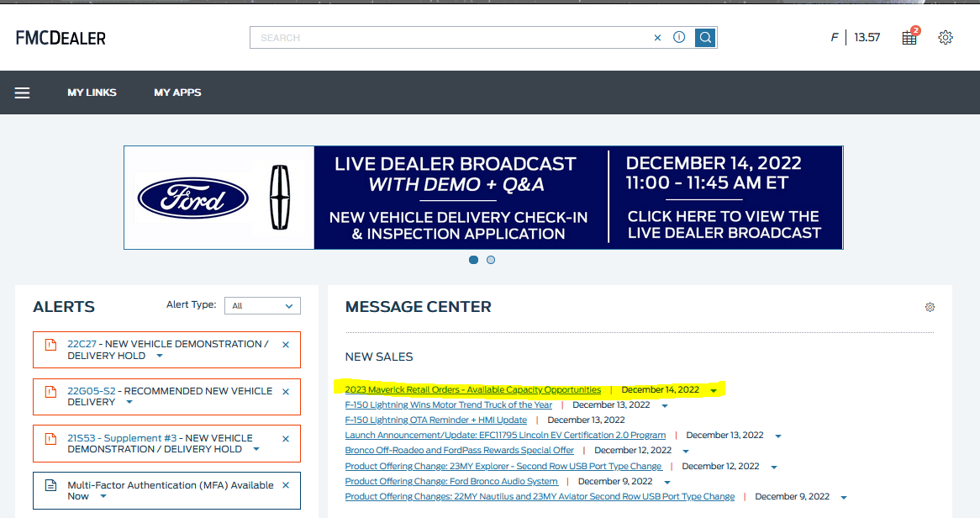Open the MY LINKS menu
This screenshot has height=518, width=980.
point(92,92)
